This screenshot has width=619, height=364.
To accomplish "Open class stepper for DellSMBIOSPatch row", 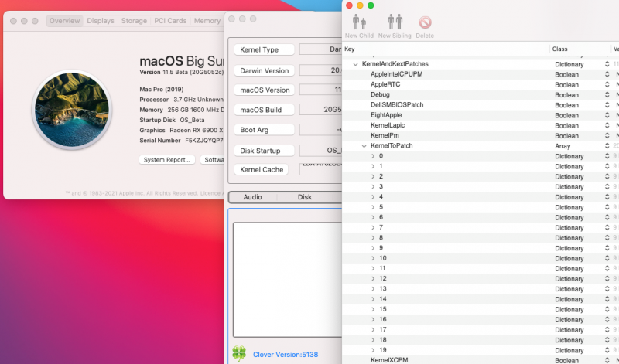I will coord(607,105).
